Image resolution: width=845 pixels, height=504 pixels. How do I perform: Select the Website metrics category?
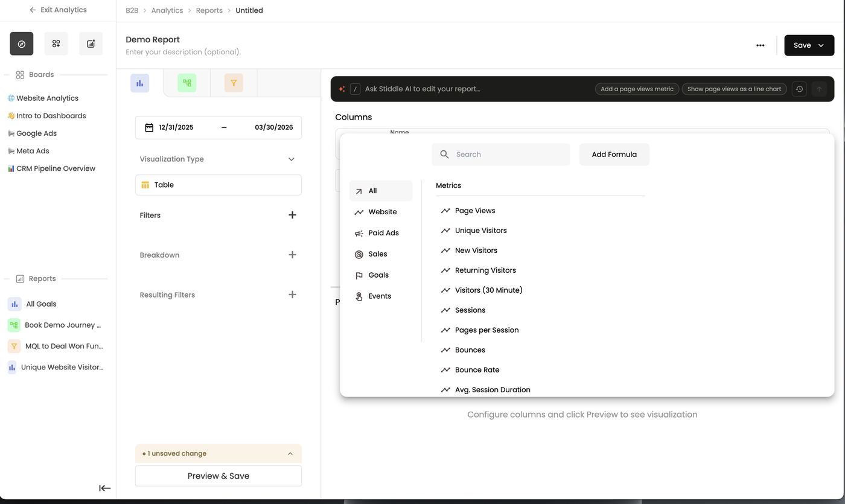381,212
